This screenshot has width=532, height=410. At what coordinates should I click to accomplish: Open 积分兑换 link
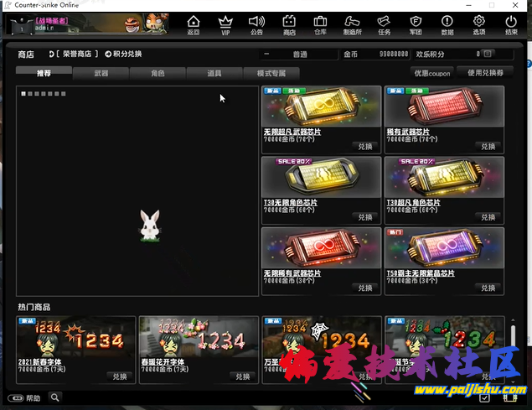pyautogui.click(x=123, y=54)
